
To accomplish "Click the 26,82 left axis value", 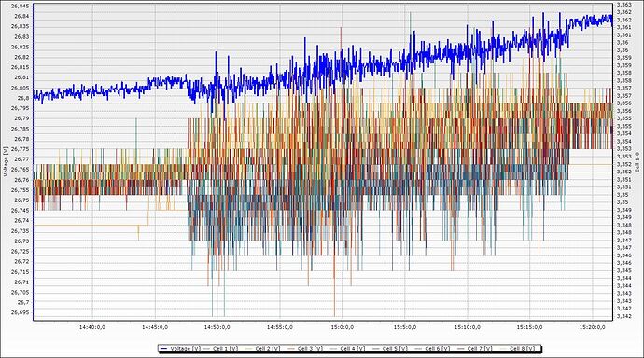I will click(22, 57).
